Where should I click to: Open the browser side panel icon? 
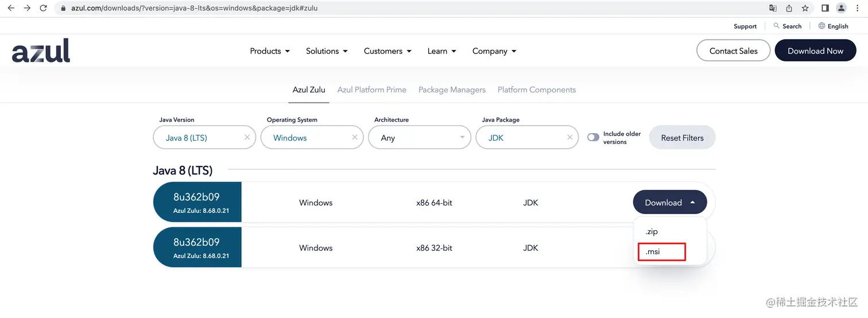[x=825, y=8]
